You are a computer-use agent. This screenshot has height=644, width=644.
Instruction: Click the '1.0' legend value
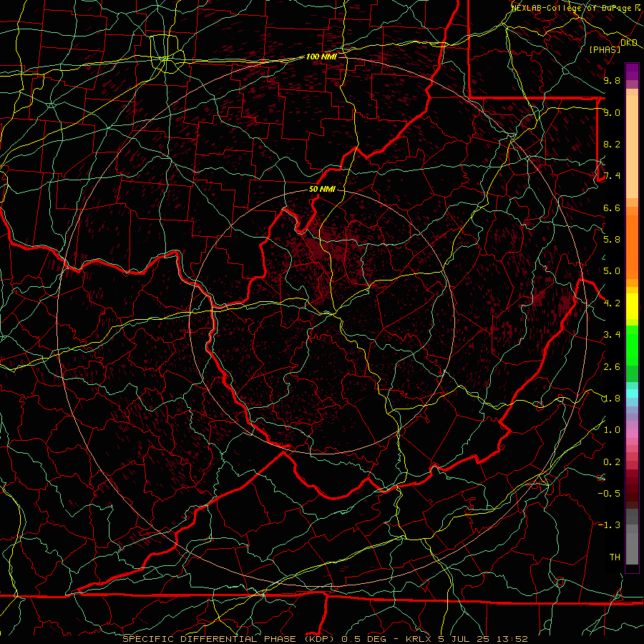point(612,431)
